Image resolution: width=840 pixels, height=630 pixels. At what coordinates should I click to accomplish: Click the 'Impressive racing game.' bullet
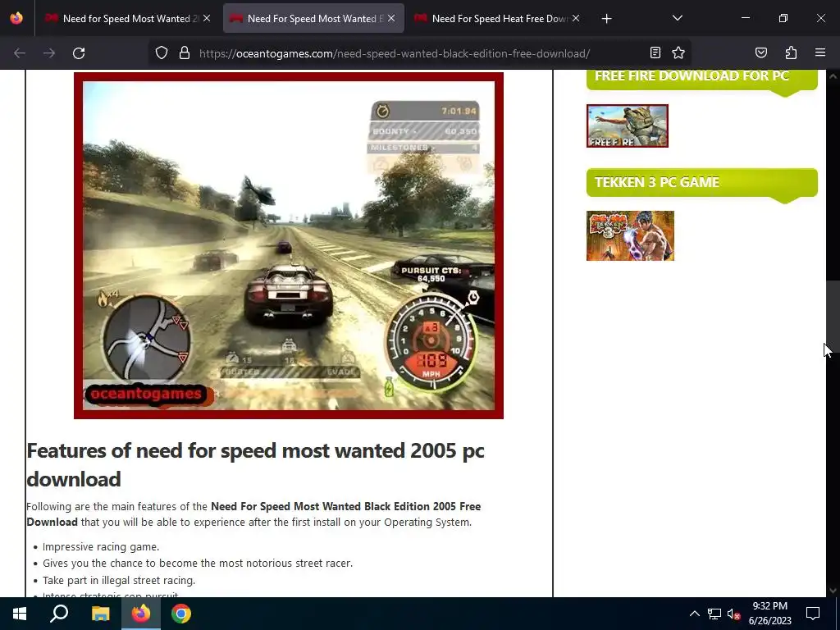click(101, 547)
